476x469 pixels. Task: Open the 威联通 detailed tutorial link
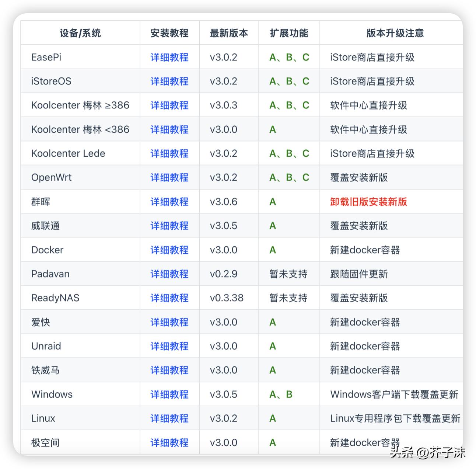coord(169,226)
